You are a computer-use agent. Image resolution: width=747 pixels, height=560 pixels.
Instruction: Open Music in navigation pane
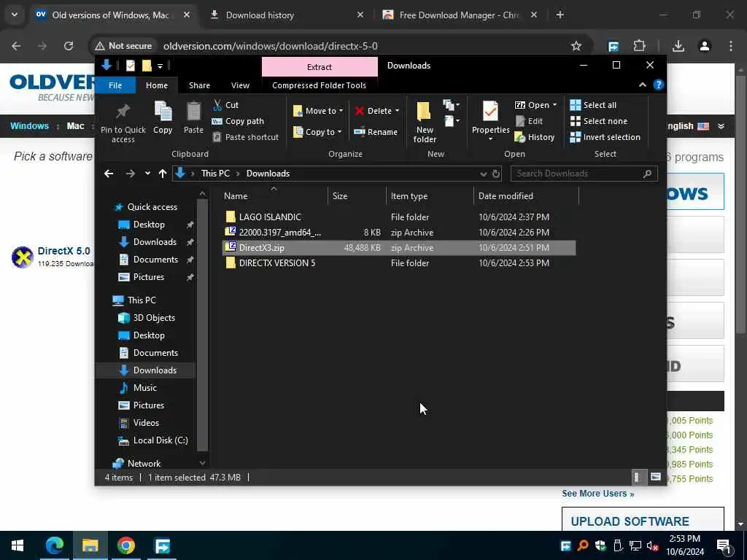point(145,388)
